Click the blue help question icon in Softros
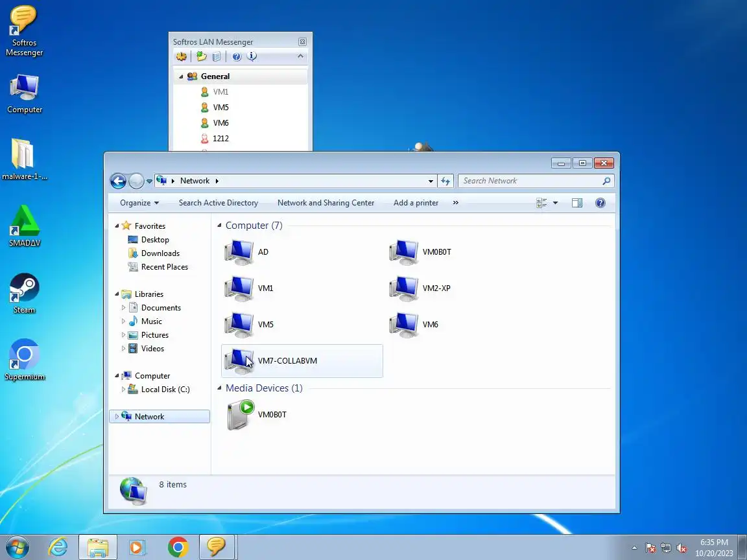Viewport: 747px width, 560px height. click(x=237, y=56)
